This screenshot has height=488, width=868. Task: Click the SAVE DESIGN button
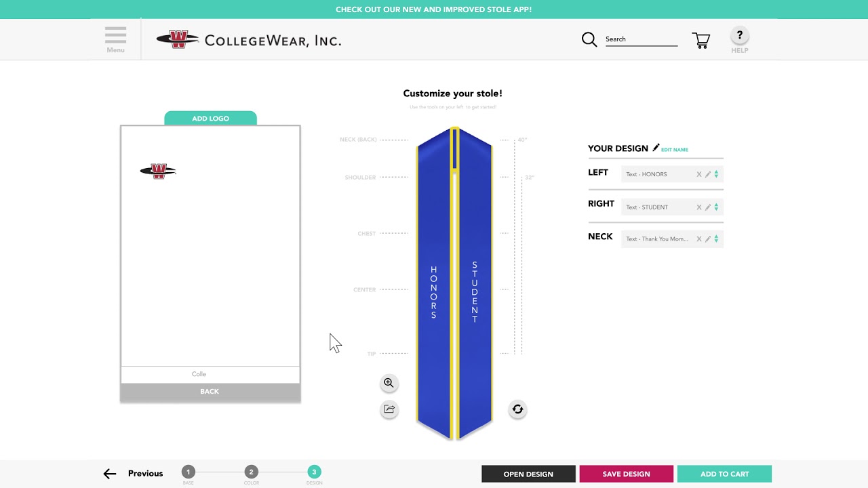pyautogui.click(x=626, y=474)
